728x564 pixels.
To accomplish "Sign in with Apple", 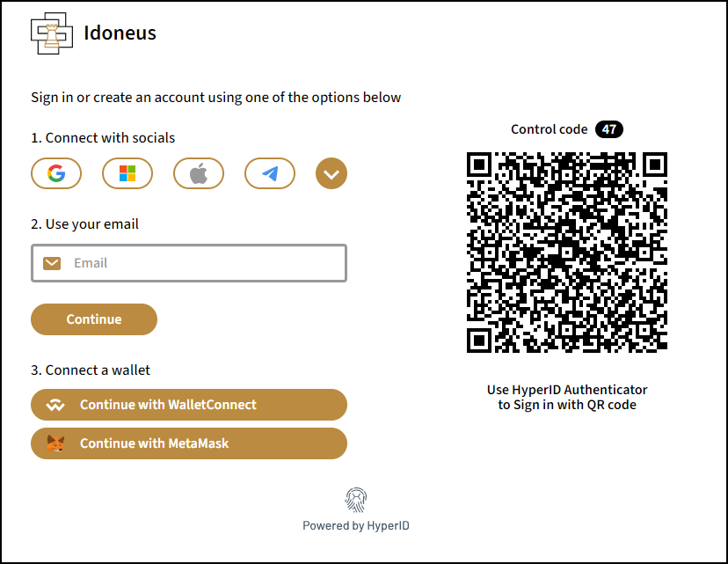I will click(199, 173).
